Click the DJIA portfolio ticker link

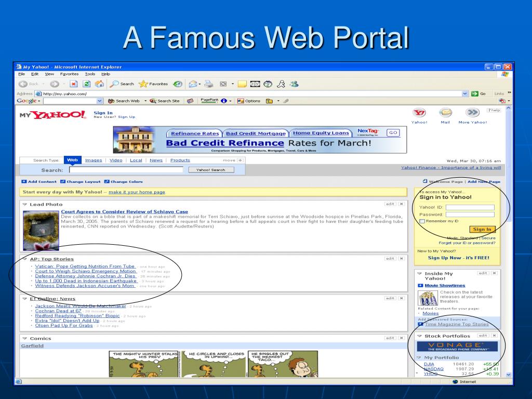point(429,364)
